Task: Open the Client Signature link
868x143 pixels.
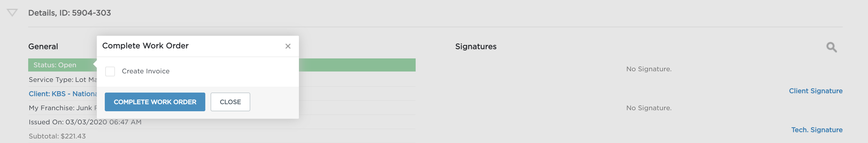Action: click(816, 91)
